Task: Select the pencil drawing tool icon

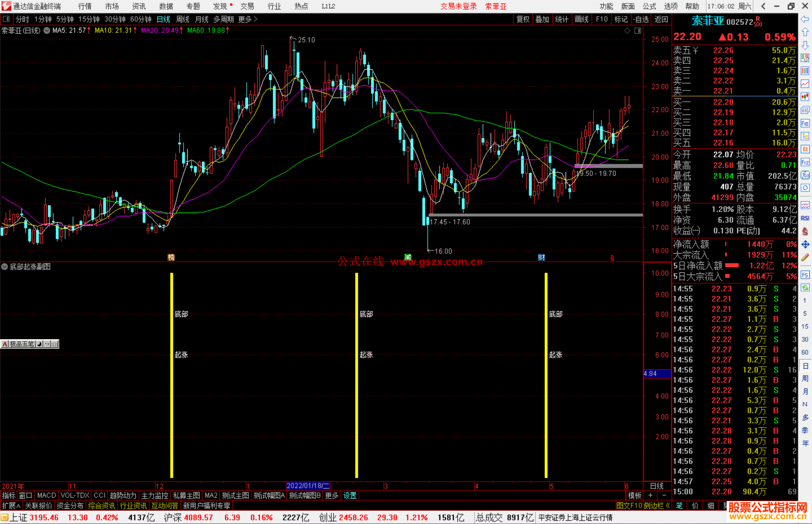Action: click(x=805, y=257)
